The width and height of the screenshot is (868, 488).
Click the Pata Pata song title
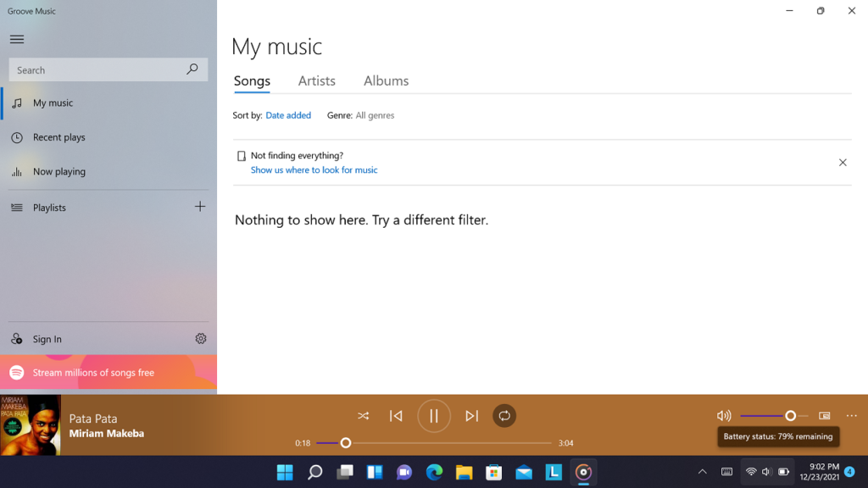click(x=93, y=419)
